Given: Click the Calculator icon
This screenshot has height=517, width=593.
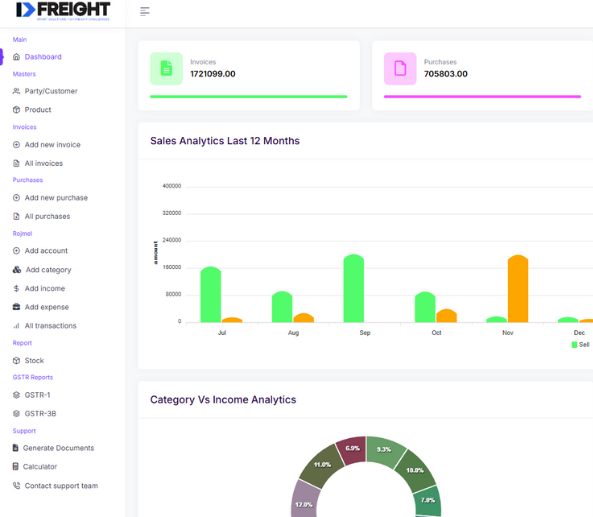Looking at the screenshot, I should 16,466.
